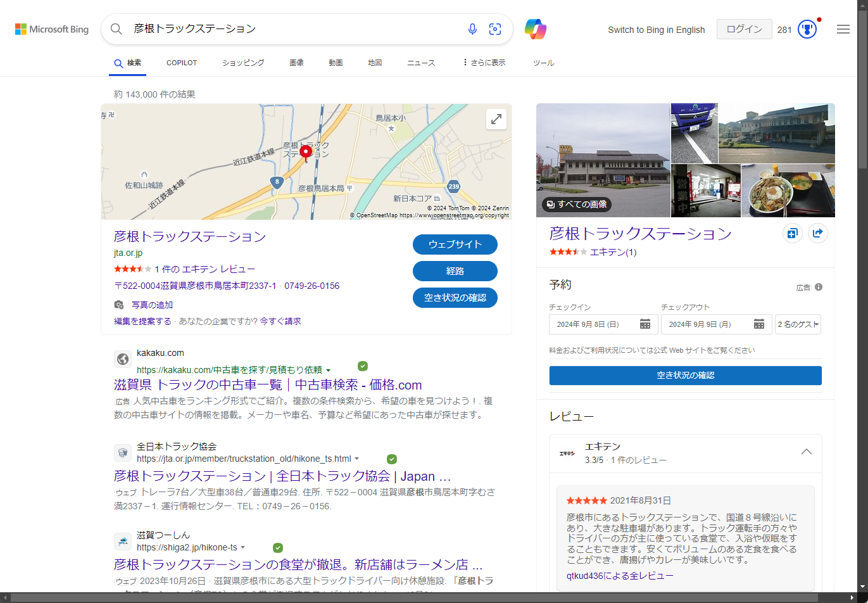
Task: Expand dropdown arrow beside shiga2.jp URL
Action: point(243,547)
